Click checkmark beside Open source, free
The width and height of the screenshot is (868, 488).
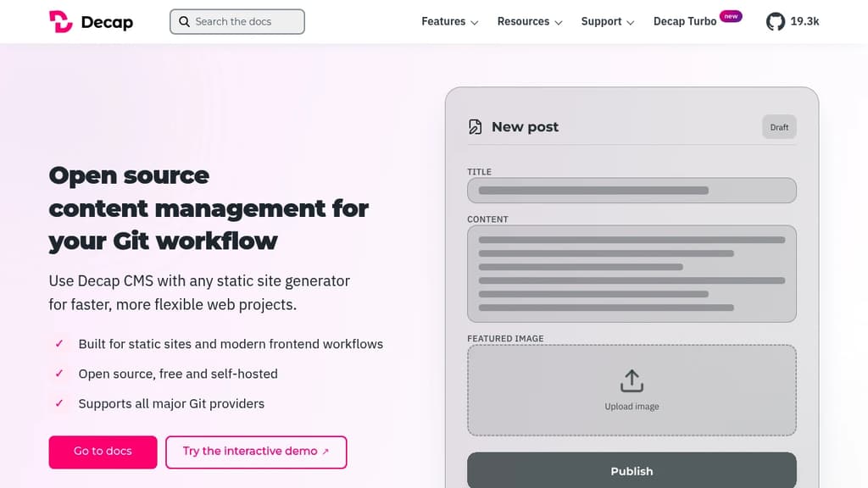click(x=59, y=374)
